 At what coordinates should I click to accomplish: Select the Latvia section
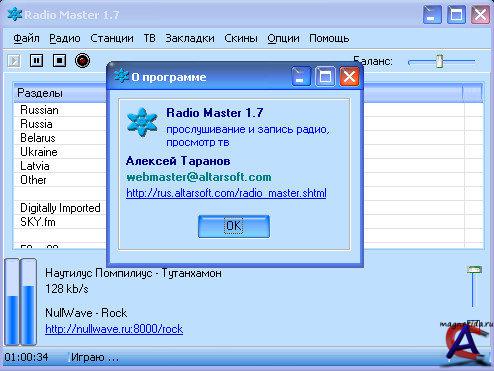point(35,166)
